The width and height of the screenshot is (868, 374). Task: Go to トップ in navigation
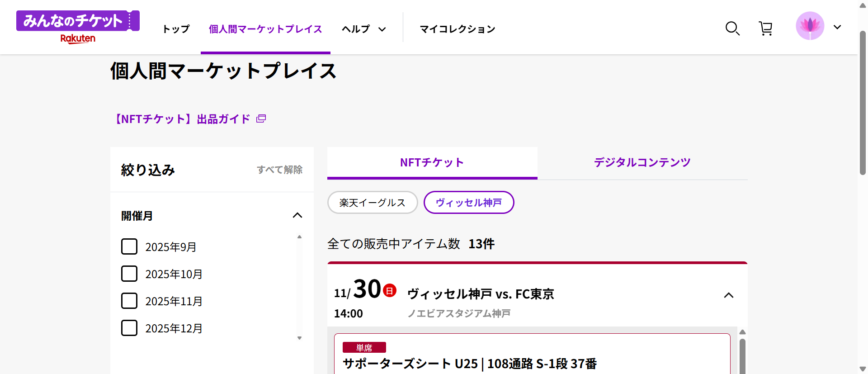(x=176, y=29)
